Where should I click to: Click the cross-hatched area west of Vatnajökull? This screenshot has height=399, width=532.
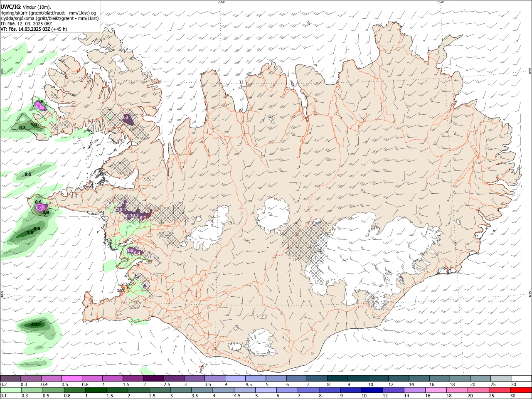click(x=305, y=241)
